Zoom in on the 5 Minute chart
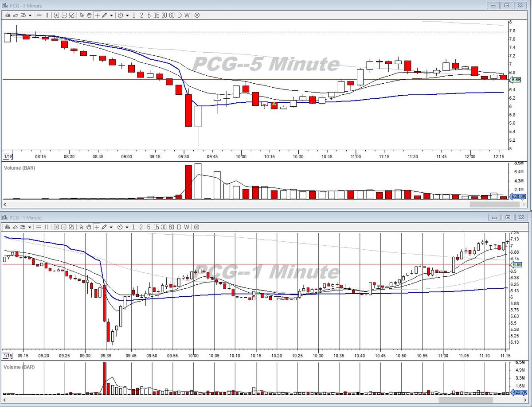 pyautogui.click(x=56, y=15)
